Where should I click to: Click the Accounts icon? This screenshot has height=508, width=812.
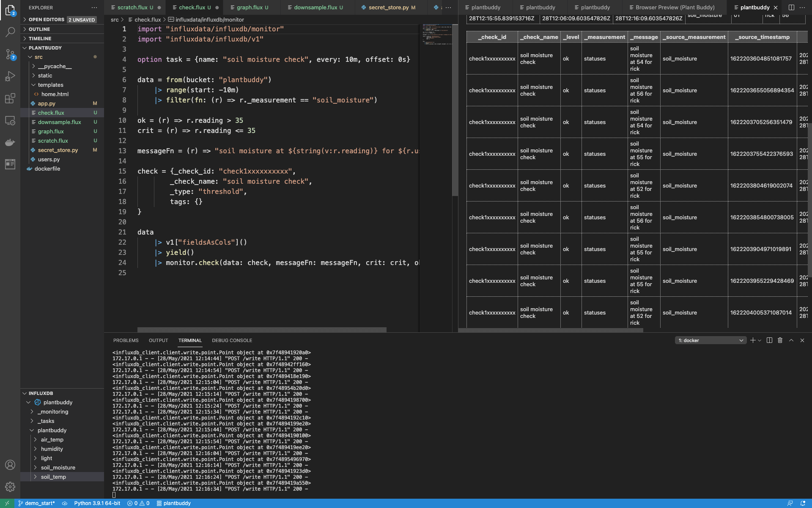[x=10, y=465]
